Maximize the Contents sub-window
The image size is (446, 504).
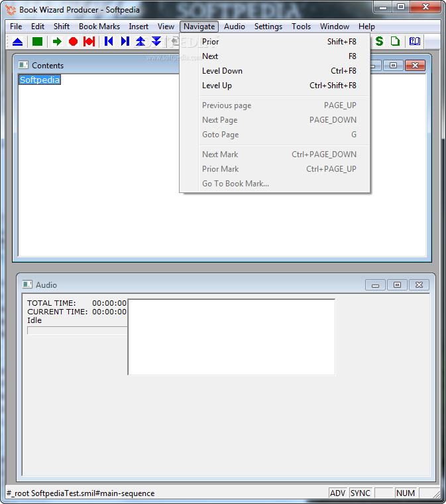click(x=393, y=65)
